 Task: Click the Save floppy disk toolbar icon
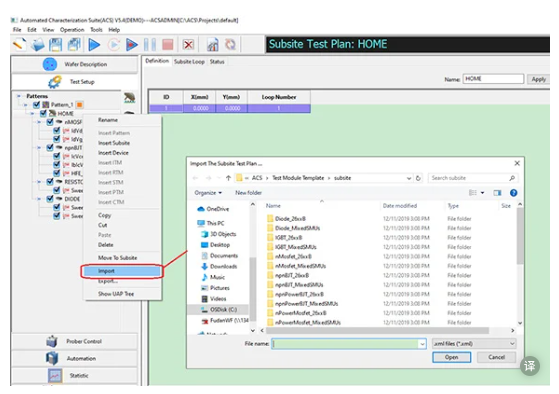[55, 45]
